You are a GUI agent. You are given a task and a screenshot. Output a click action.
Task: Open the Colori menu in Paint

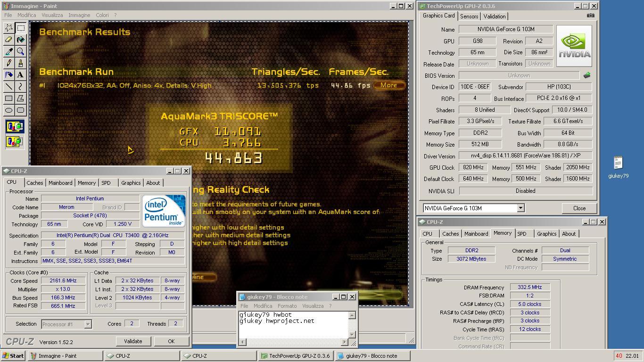pos(102,15)
